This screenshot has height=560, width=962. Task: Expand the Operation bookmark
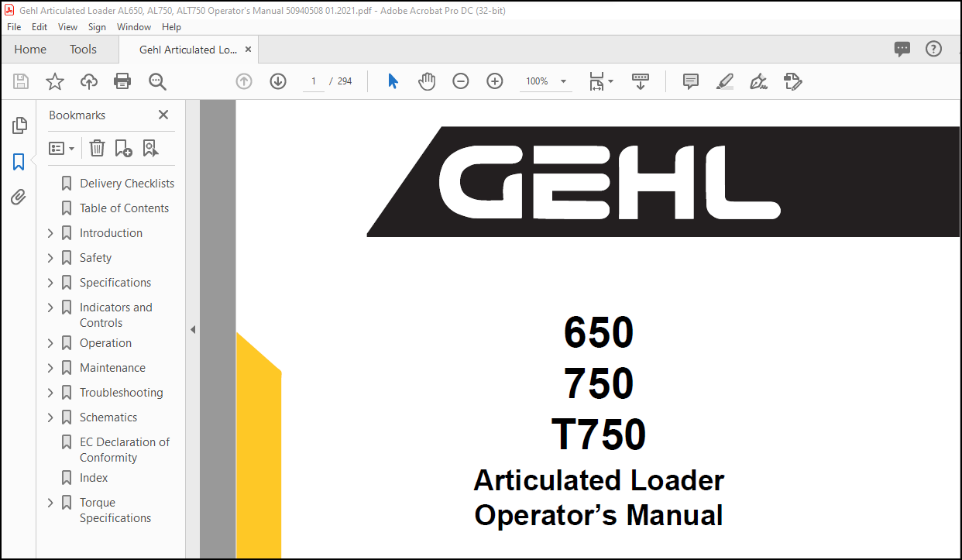pos(50,343)
